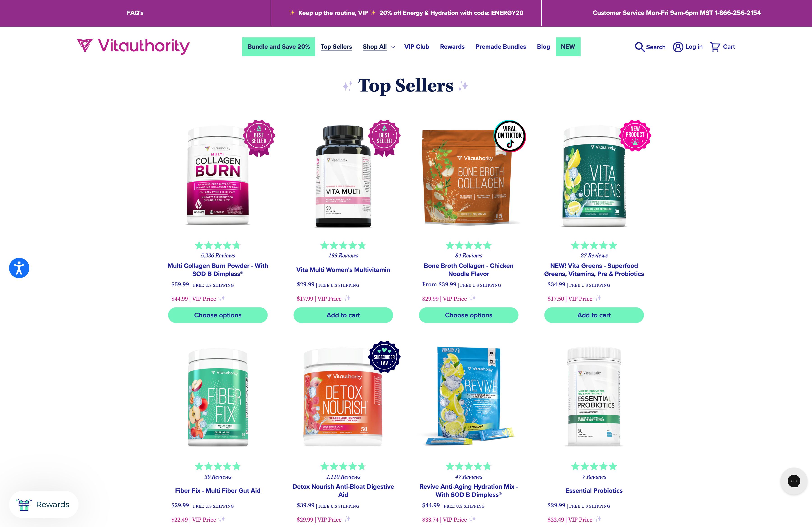Open the chat bubble widget
The image size is (812, 527).
coord(794,481)
